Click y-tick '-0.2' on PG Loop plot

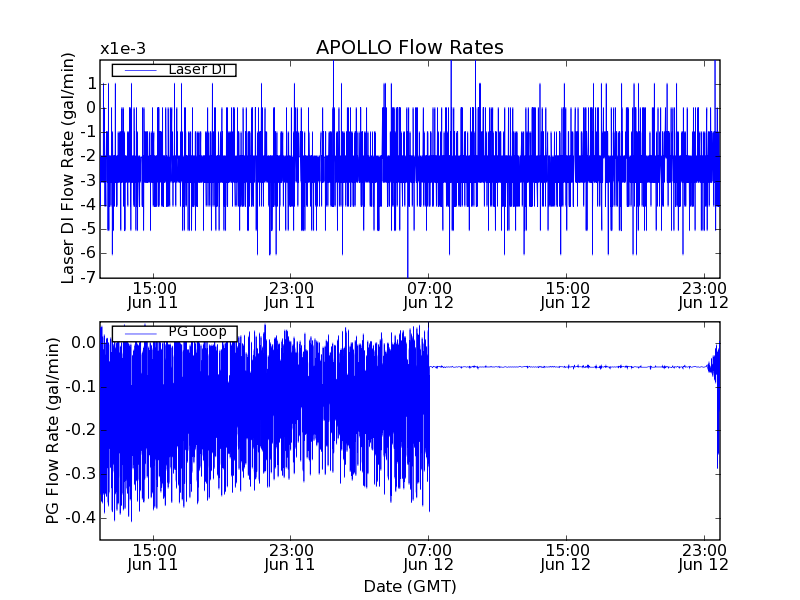pyautogui.click(x=80, y=431)
